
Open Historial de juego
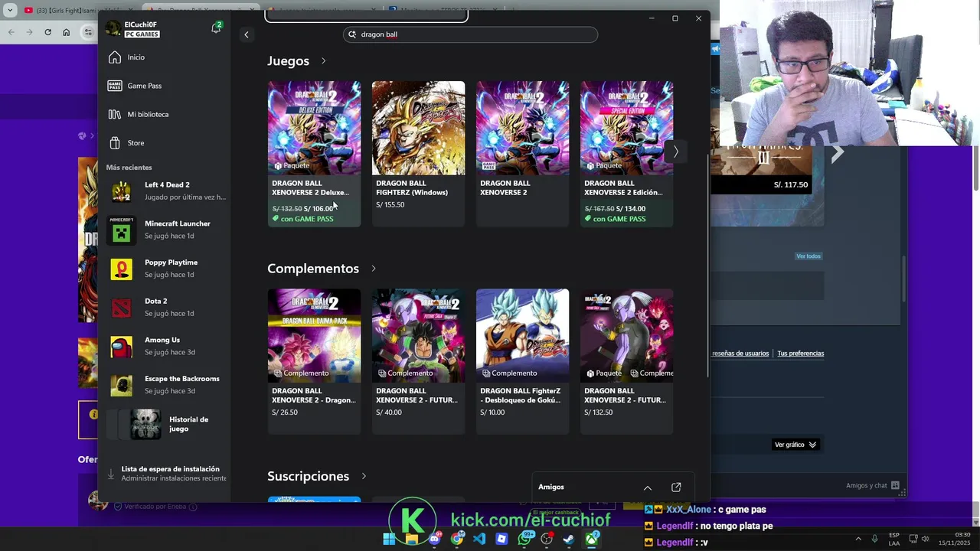(167, 424)
